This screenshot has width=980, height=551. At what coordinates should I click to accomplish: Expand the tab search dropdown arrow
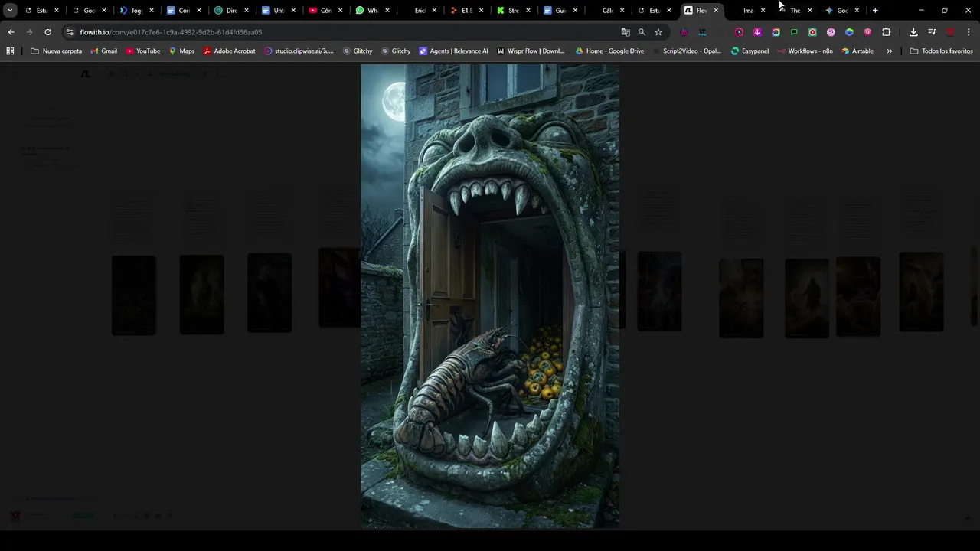(10, 11)
